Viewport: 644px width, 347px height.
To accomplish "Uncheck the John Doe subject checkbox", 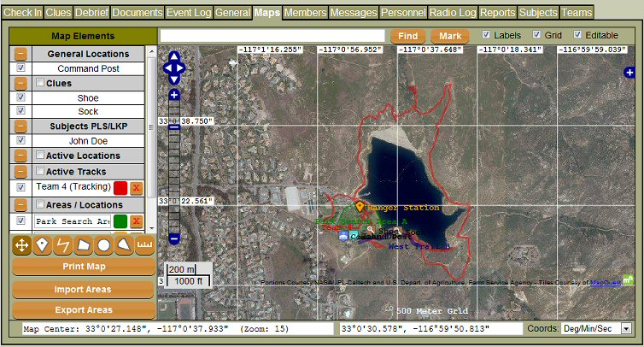I will point(21,140).
